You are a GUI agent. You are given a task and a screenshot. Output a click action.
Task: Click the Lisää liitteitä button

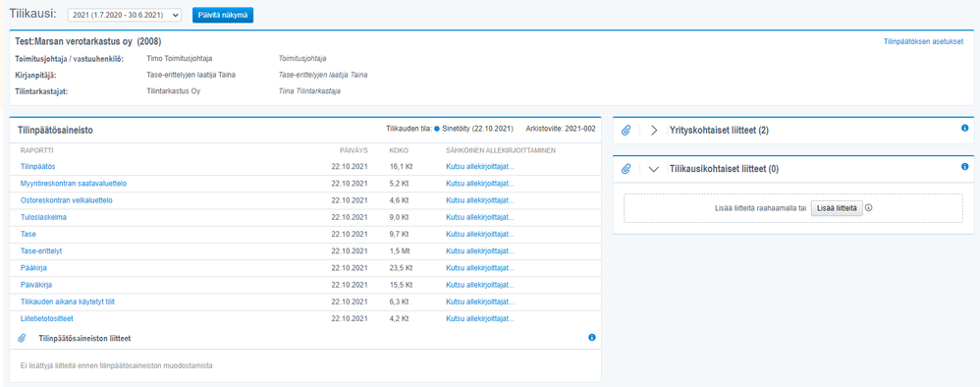click(837, 208)
